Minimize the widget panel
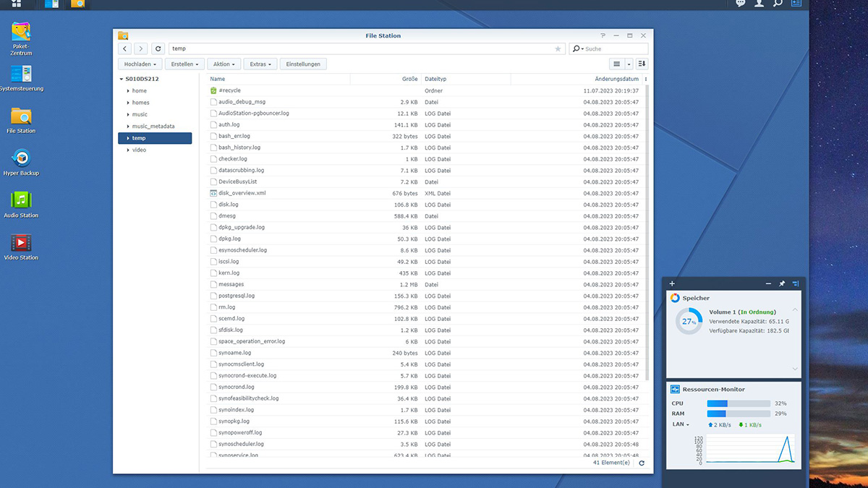 click(768, 283)
